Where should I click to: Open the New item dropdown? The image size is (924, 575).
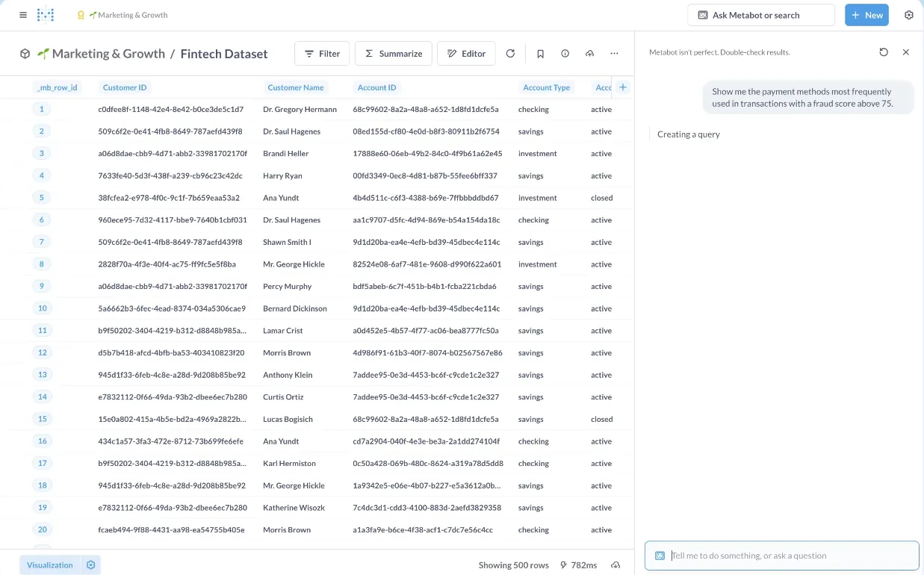[x=866, y=15]
